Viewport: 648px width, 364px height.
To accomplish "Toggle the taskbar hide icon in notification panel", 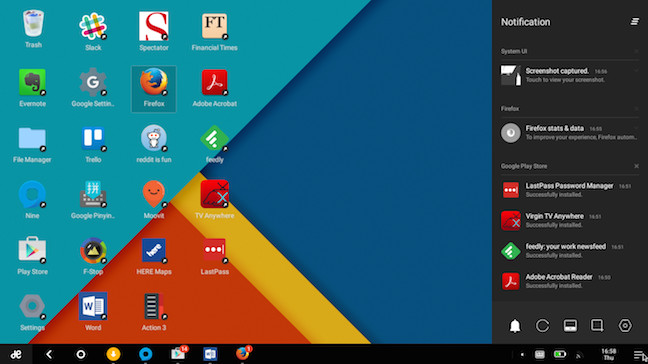I will click(x=570, y=326).
